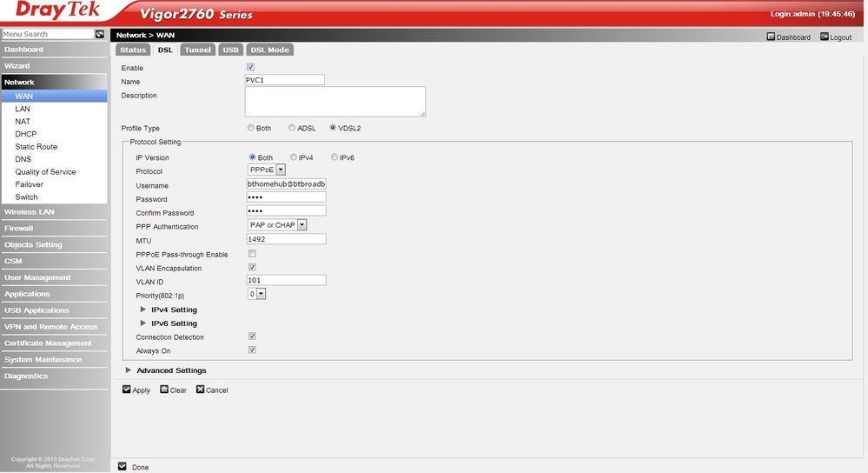The image size is (868, 473).
Task: Toggle PPPoE Pass-through Enable checkbox
Action: [252, 254]
